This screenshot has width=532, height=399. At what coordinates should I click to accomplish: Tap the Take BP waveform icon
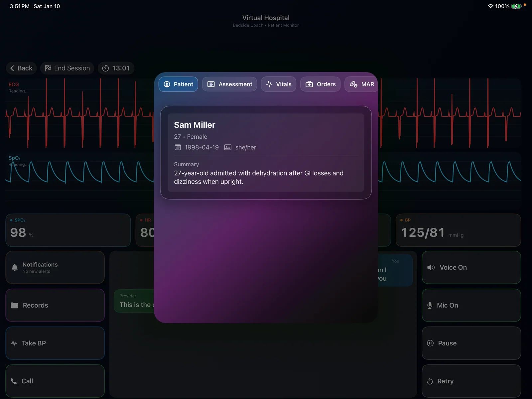tap(14, 343)
